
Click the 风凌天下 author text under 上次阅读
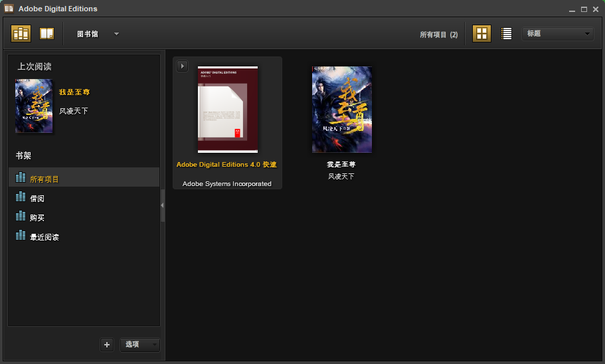click(x=73, y=111)
